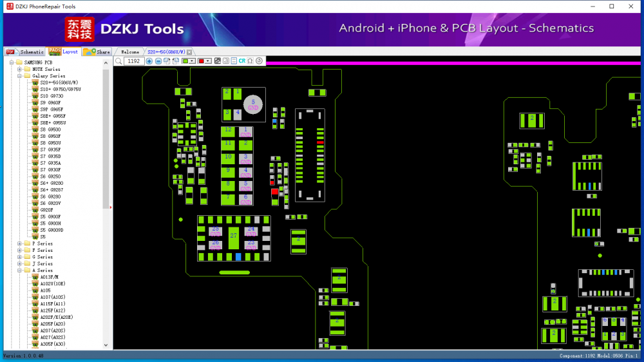Click the square 'a' text label icon

226,61
